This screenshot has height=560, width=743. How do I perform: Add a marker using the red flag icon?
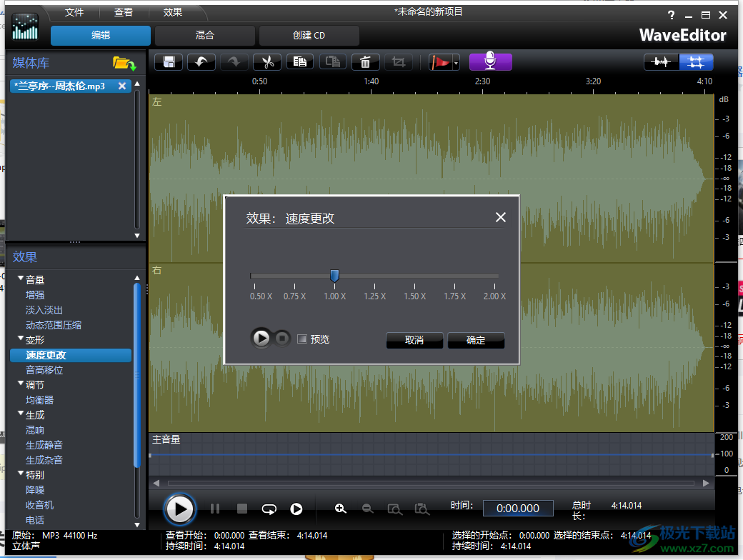[440, 62]
